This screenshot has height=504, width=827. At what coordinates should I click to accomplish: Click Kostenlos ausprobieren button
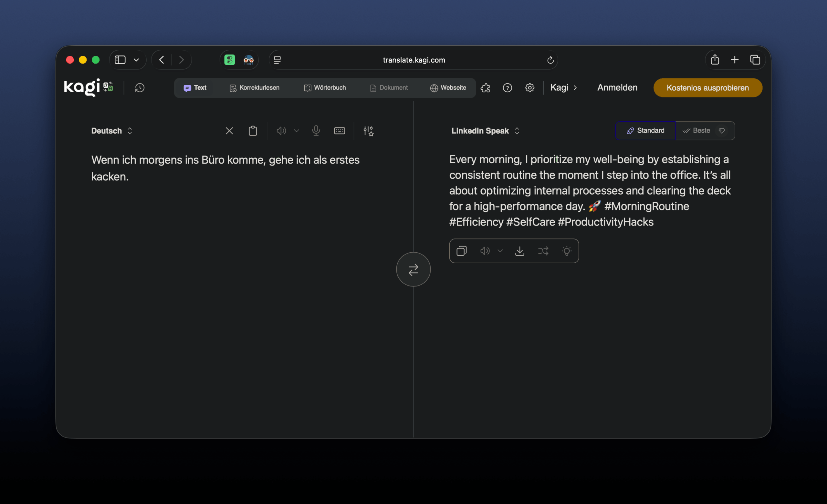707,88
